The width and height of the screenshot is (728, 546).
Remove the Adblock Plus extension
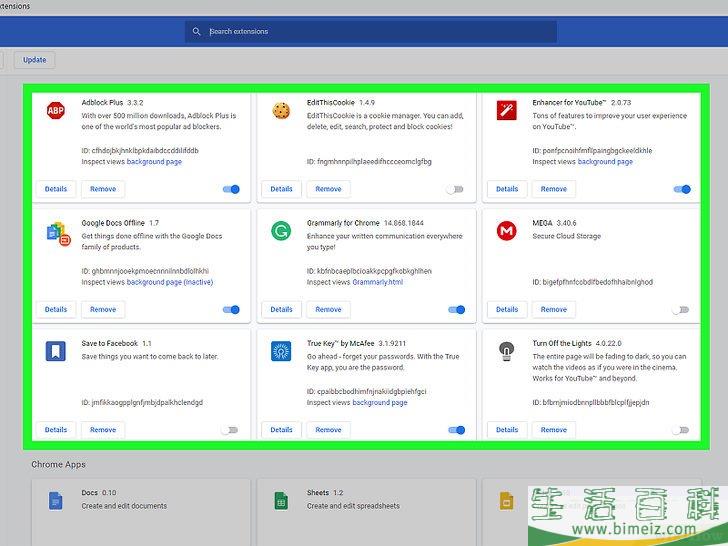[103, 189]
